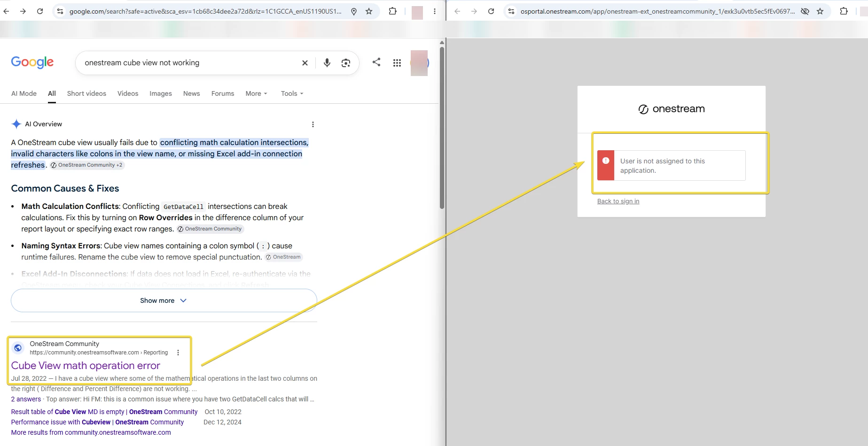
Task: Go forward in the Google search window
Action: [x=23, y=11]
